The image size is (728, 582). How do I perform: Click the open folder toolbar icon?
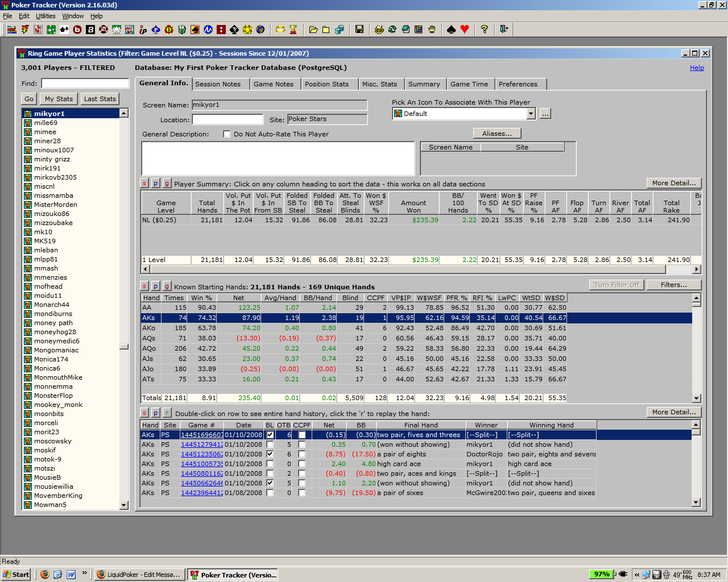click(313, 29)
